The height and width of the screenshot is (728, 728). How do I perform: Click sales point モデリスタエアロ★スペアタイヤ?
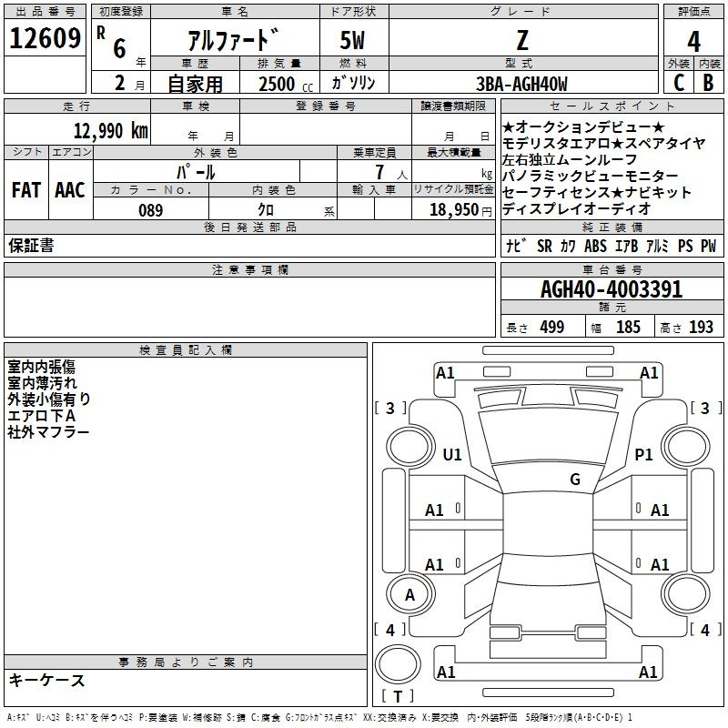603,143
